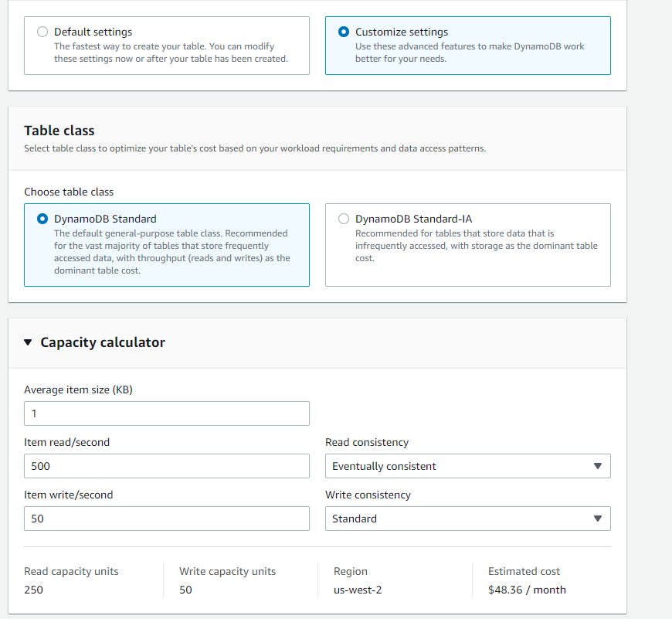Choose the DynamoDB Standard table class
Screen dimensions: 672x619
click(x=42, y=219)
